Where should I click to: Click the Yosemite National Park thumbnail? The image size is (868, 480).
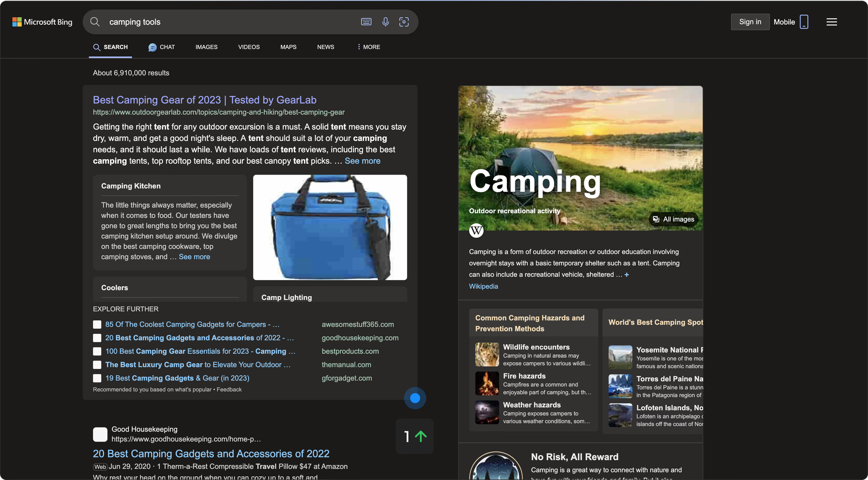pyautogui.click(x=620, y=357)
